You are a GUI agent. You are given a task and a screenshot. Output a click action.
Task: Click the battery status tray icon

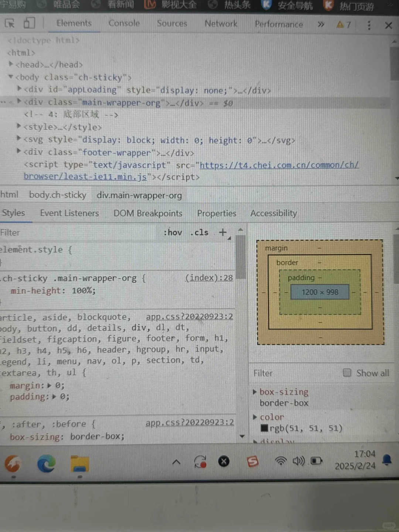pos(316,461)
